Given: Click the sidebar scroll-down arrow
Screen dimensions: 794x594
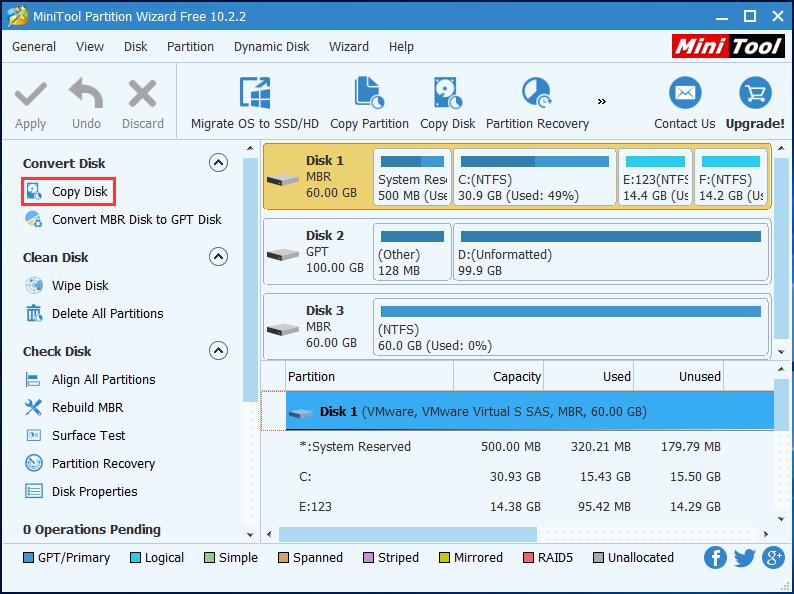Looking at the screenshot, I should point(250,534).
